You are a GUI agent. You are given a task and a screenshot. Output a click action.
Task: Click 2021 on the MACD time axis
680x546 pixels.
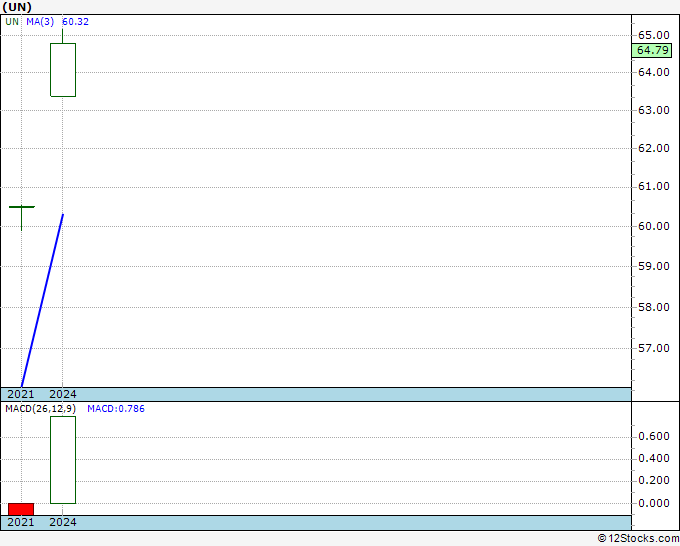click(x=21, y=522)
